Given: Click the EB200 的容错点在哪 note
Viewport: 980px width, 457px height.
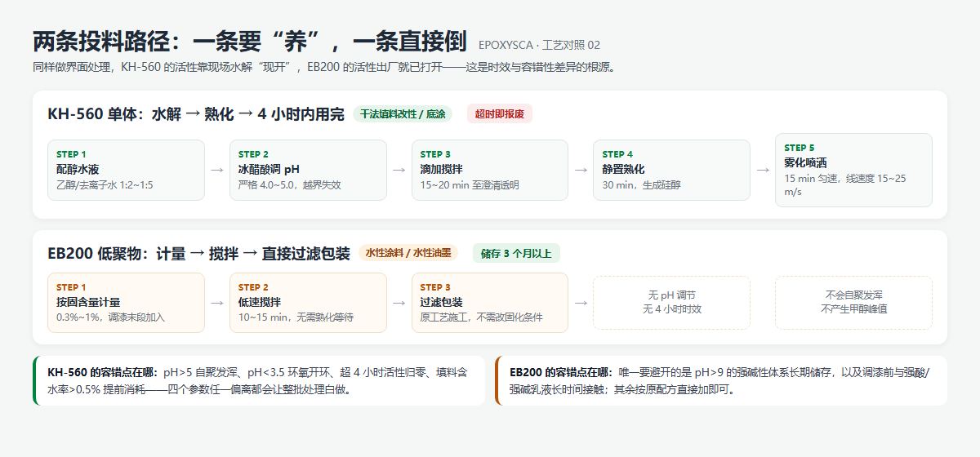Looking at the screenshot, I should click(x=721, y=380).
